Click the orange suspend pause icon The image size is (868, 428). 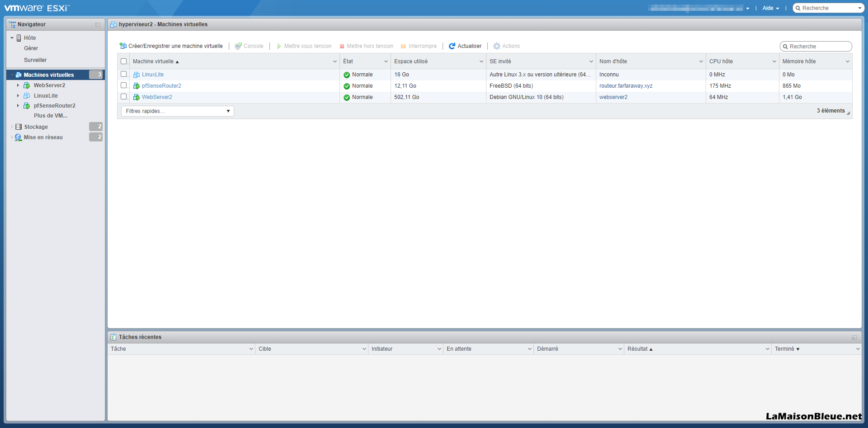point(403,46)
